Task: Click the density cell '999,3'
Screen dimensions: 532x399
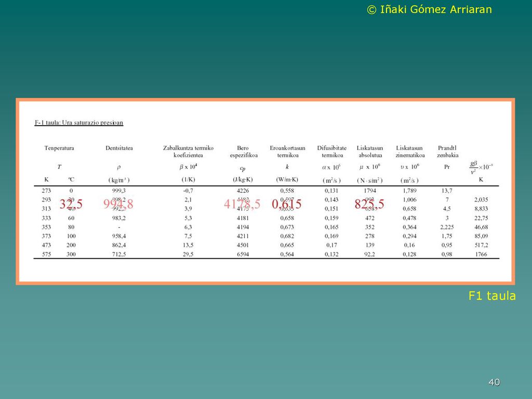Action: pyautogui.click(x=119, y=191)
